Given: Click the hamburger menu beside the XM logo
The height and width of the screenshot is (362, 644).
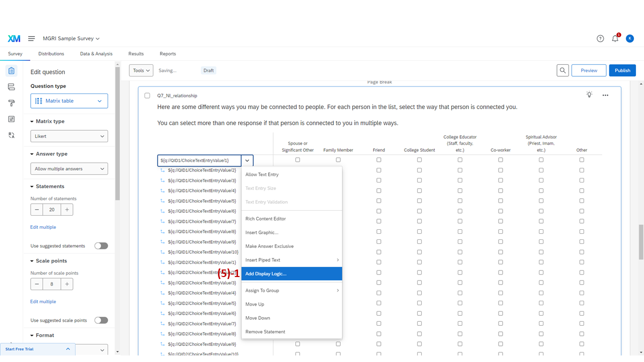Looking at the screenshot, I should 31,38.
